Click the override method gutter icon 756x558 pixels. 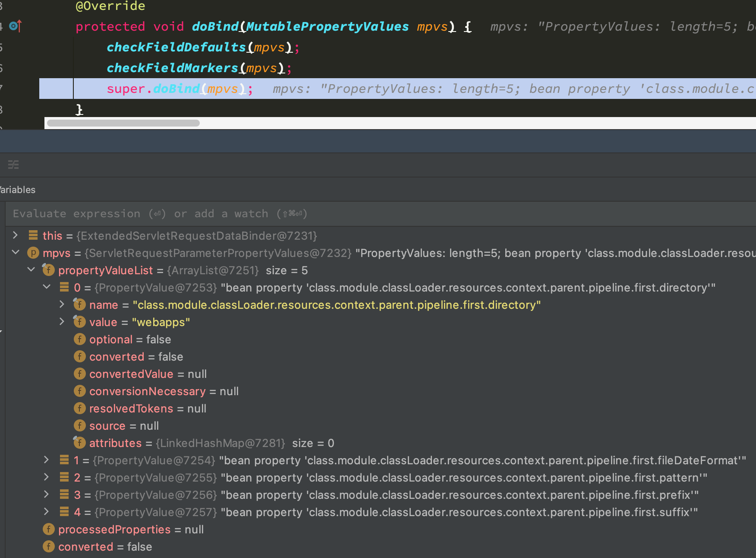point(16,26)
